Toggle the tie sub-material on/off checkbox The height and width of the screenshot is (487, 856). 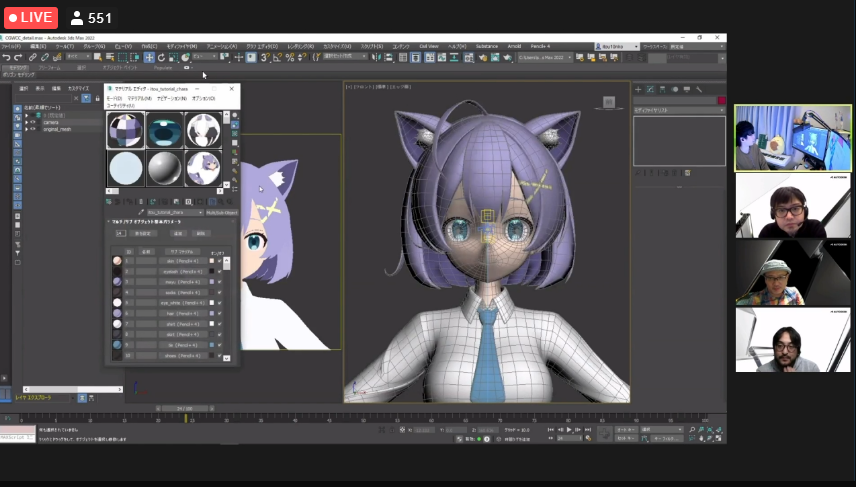point(219,345)
